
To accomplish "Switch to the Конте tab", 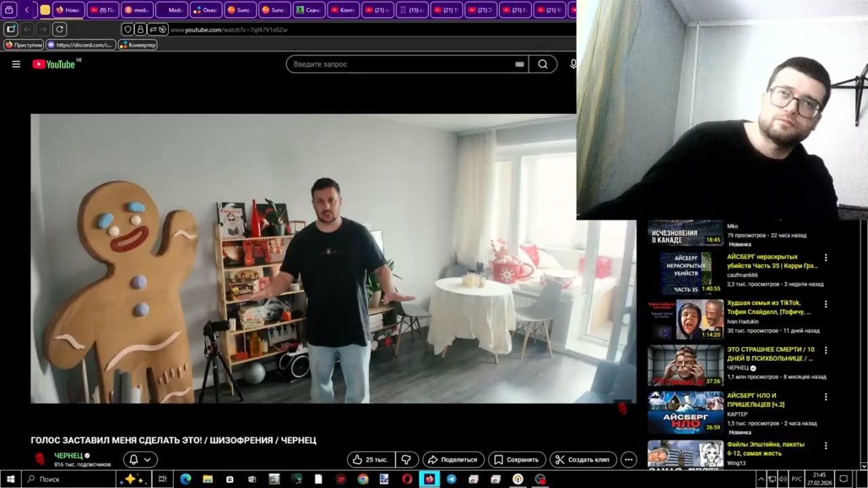I will point(343,10).
